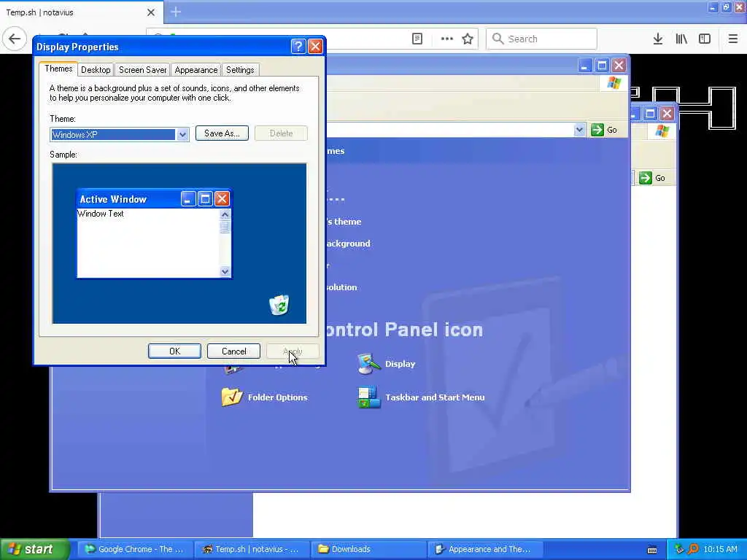Click the on-screen keyboard tray icon

(652, 550)
